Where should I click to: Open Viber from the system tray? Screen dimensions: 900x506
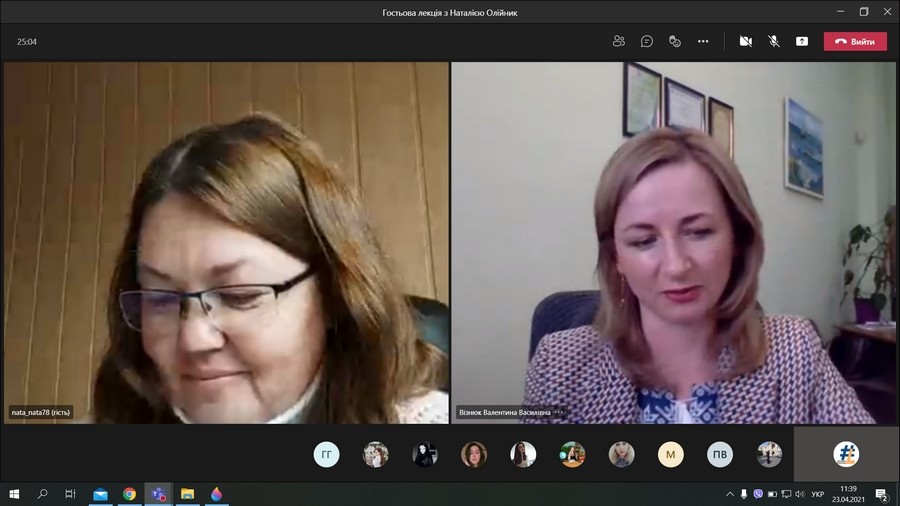(x=758, y=494)
